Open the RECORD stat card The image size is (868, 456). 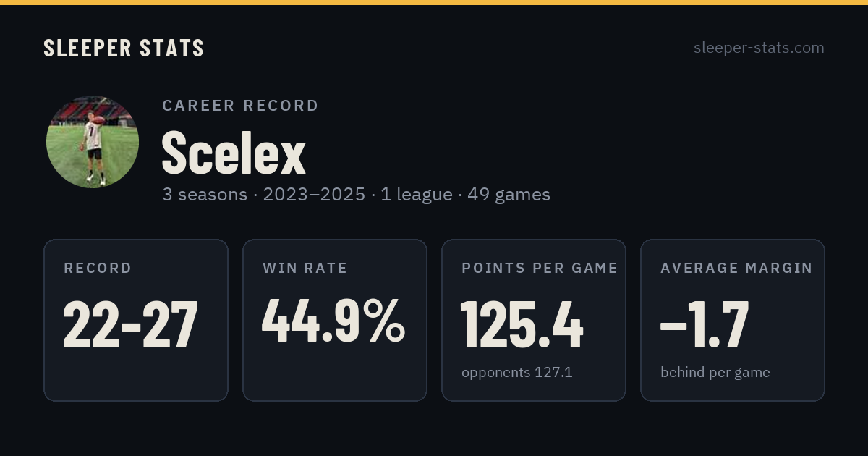point(136,320)
